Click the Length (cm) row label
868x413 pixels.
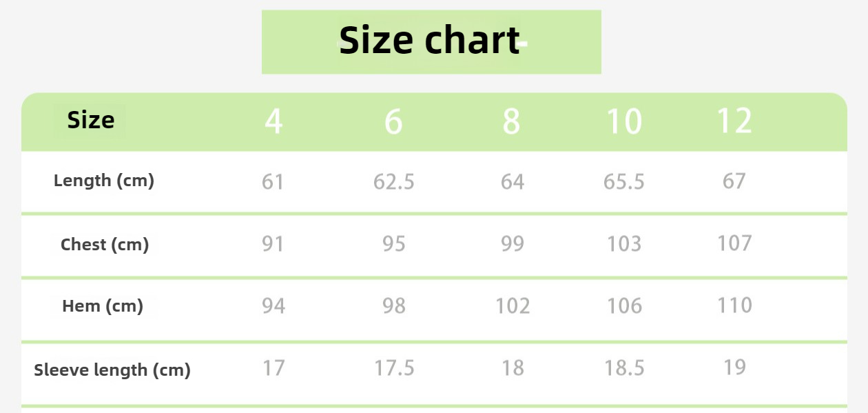(x=104, y=181)
